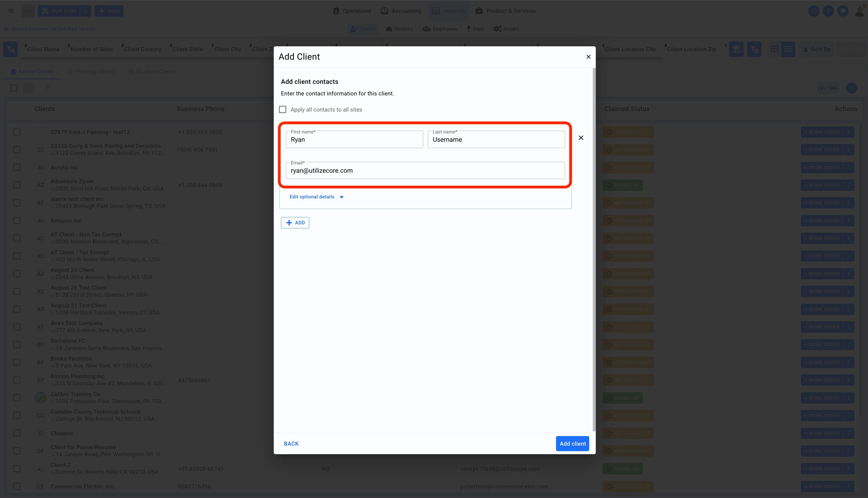The width and height of the screenshot is (868, 498).
Task: Click the user profile avatar icon
Action: tap(859, 11)
